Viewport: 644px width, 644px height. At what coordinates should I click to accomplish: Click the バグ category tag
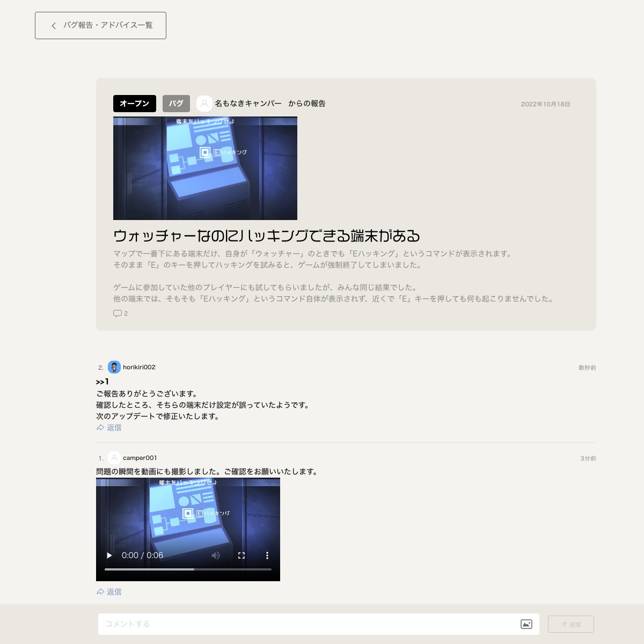click(x=176, y=104)
